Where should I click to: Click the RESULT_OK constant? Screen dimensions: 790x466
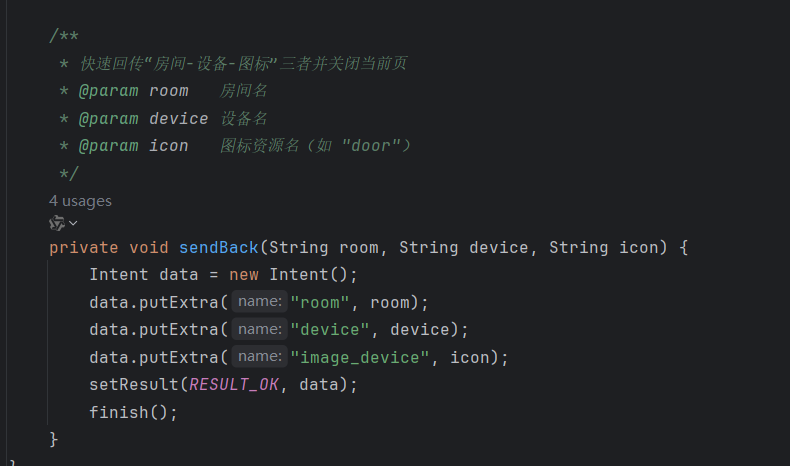coord(234,384)
